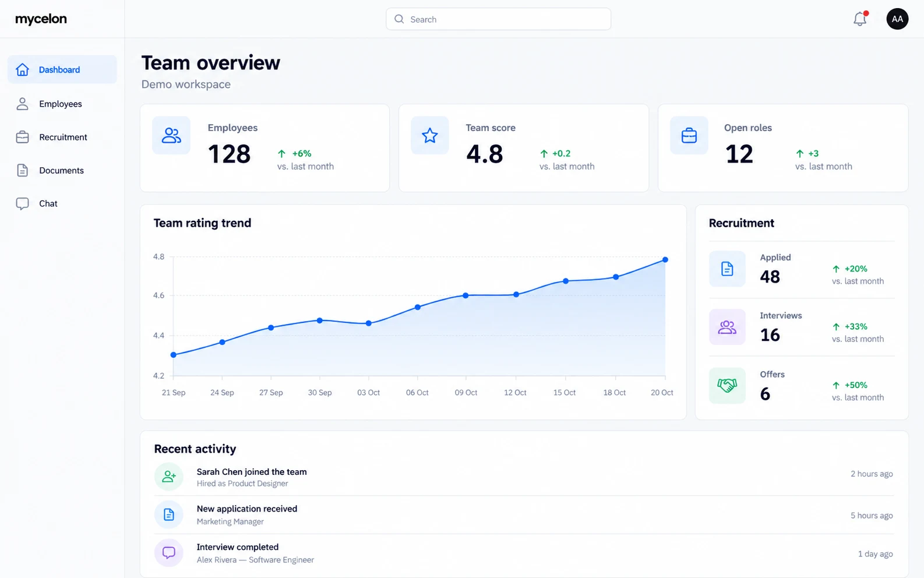Open Chat in the sidebar
The width and height of the screenshot is (924, 578).
(x=62, y=203)
